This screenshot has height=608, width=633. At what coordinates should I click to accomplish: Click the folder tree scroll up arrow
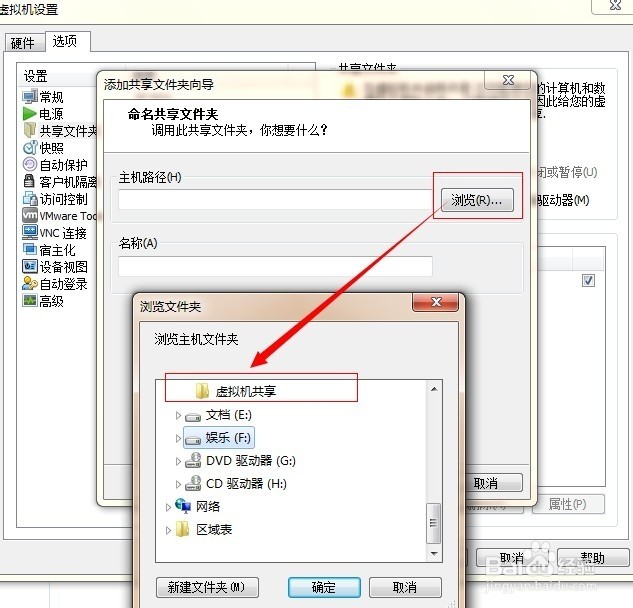pyautogui.click(x=434, y=389)
